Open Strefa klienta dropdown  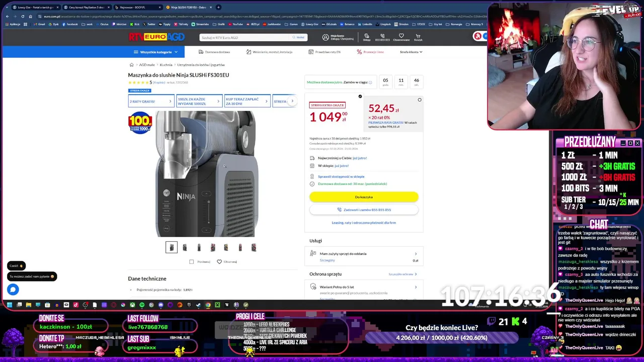[411, 52]
